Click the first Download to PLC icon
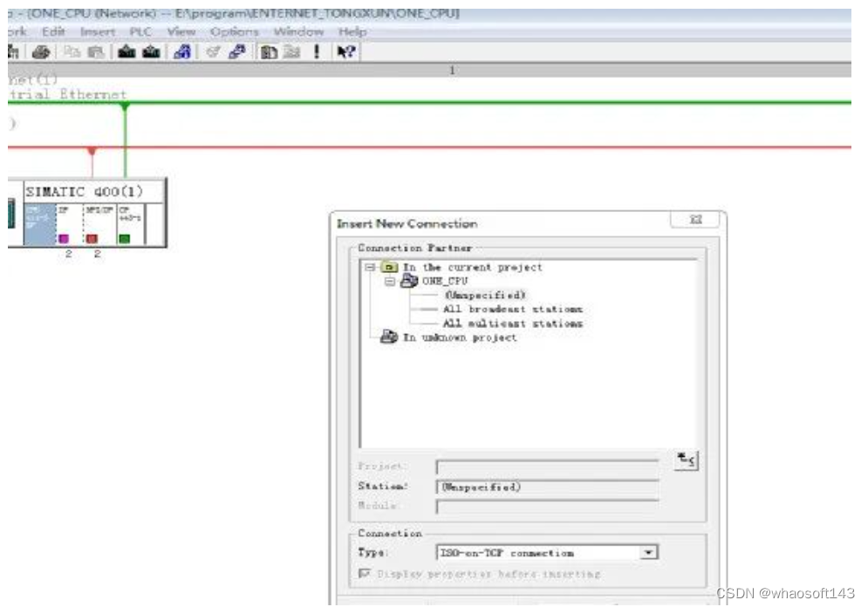 pyautogui.click(x=126, y=52)
